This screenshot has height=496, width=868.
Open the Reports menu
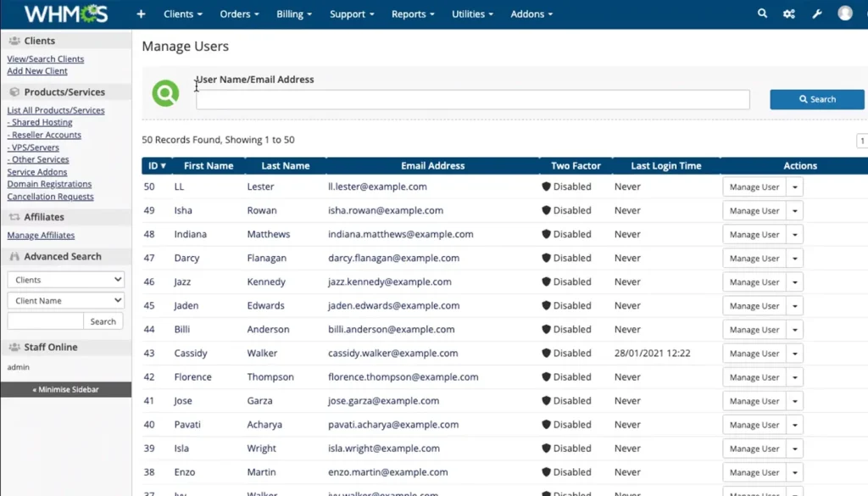coord(412,14)
